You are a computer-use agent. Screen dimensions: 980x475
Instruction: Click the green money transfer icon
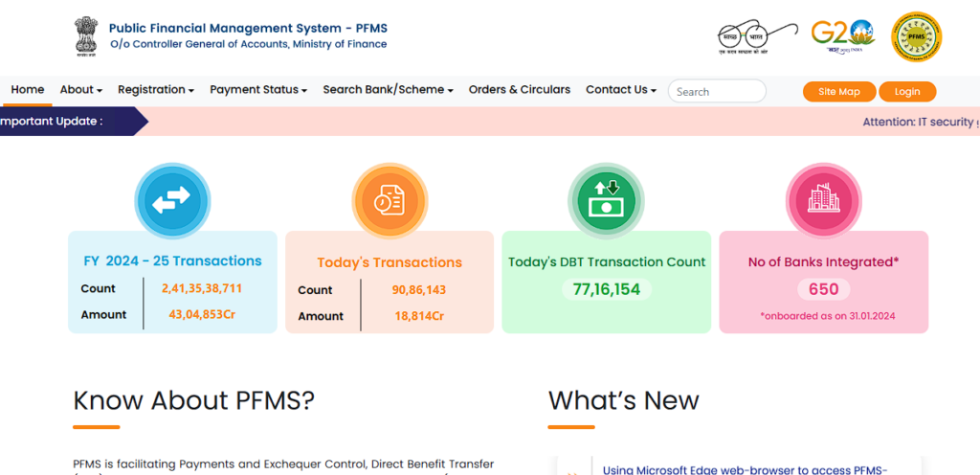(606, 201)
